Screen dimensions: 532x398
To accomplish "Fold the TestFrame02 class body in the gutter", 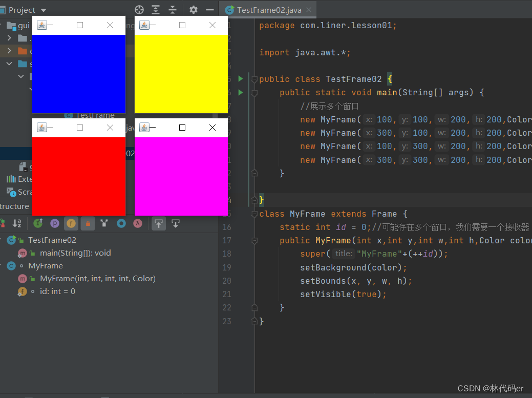I will (x=254, y=79).
